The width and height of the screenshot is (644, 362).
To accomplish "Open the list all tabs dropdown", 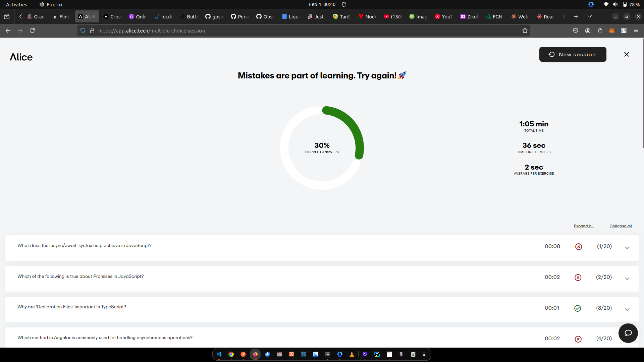I will [589, 16].
